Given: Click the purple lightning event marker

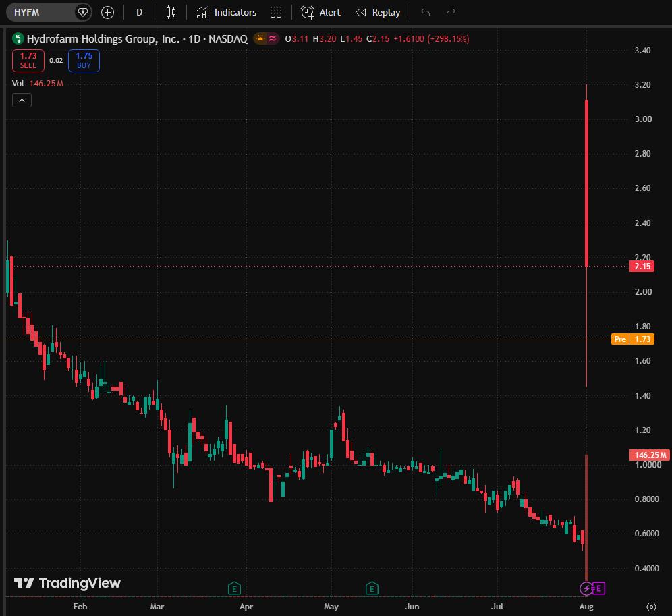Looking at the screenshot, I should coord(586,588).
